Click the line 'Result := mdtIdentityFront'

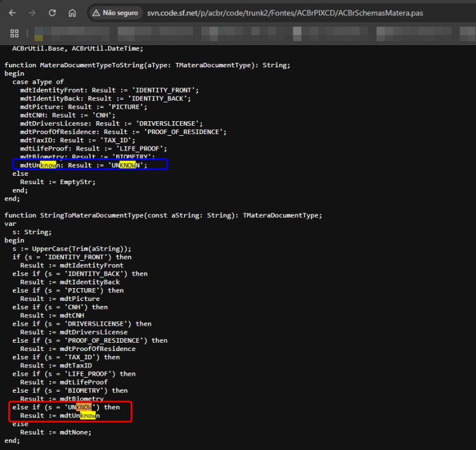72,266
